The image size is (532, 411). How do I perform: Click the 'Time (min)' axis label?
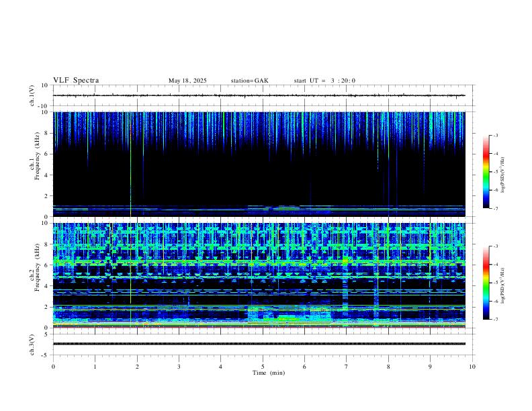269,373
